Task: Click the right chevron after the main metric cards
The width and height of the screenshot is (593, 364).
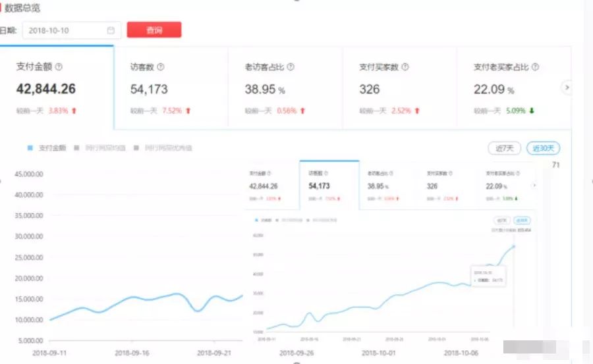Action: 567,88
